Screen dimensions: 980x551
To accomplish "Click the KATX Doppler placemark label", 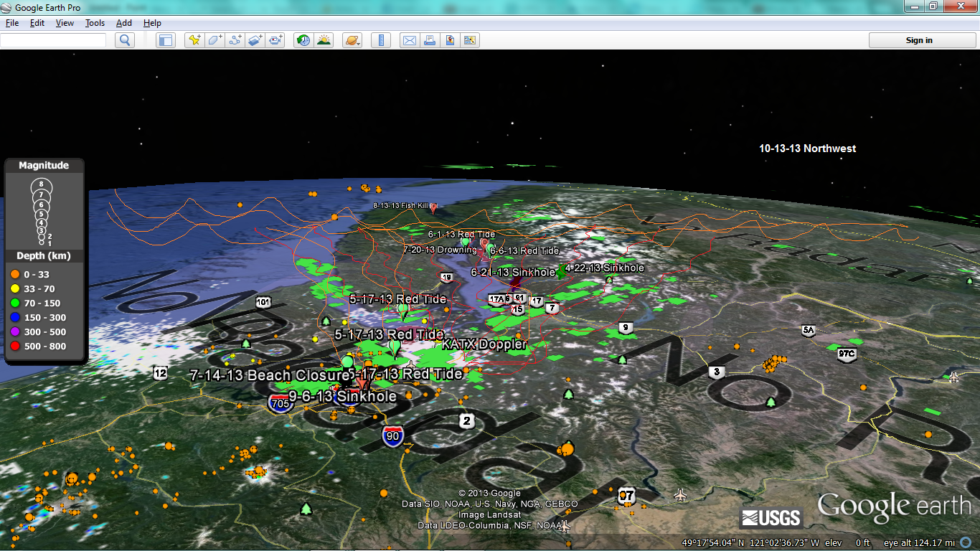I will (x=484, y=344).
